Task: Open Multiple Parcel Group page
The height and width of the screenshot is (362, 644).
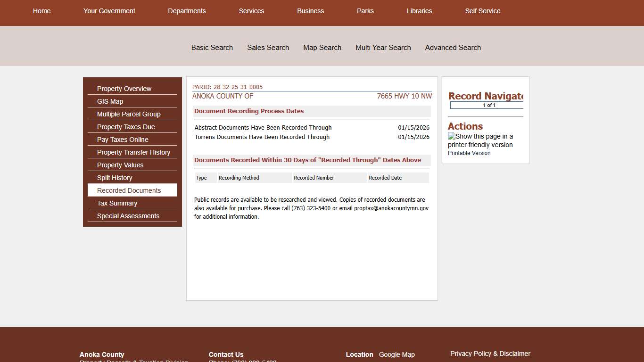Action: tap(129, 114)
